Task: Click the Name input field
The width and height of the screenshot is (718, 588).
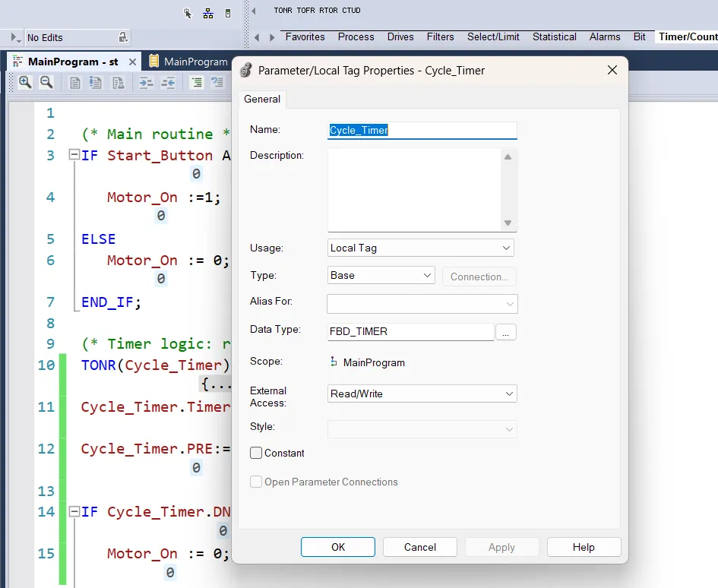Action: [x=422, y=130]
